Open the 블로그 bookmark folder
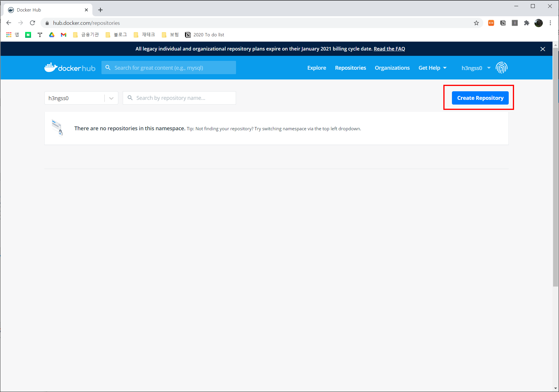Image resolution: width=559 pixels, height=392 pixels. 116,35
